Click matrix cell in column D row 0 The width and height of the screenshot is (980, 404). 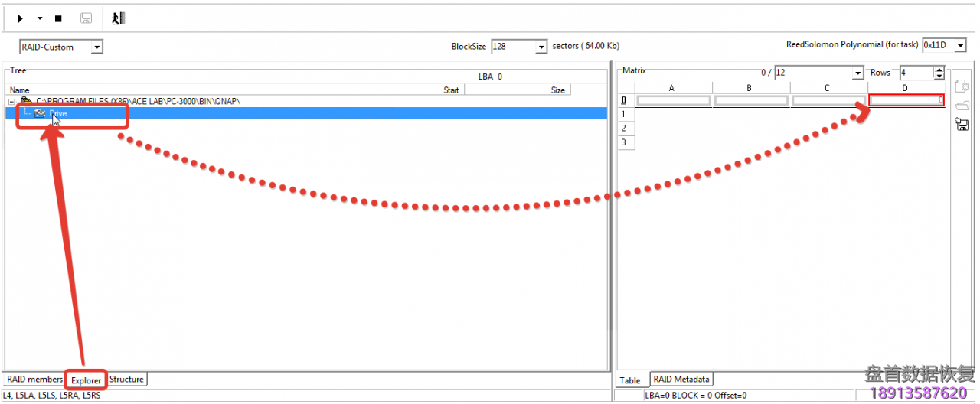(x=906, y=100)
